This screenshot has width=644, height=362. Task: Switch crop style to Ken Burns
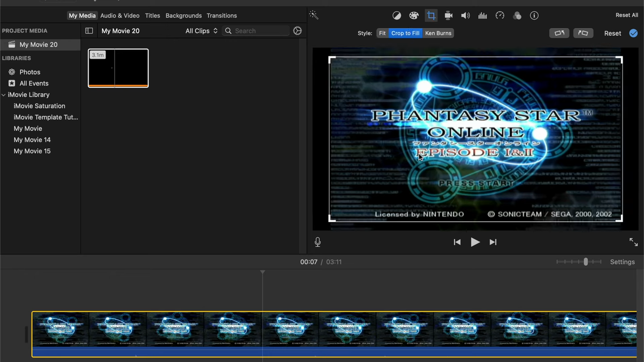coord(438,33)
